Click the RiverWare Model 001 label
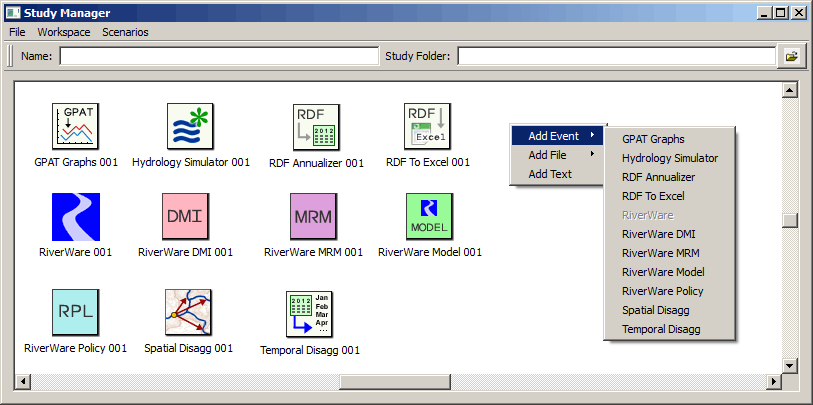The width and height of the screenshot is (813, 405). [430, 253]
